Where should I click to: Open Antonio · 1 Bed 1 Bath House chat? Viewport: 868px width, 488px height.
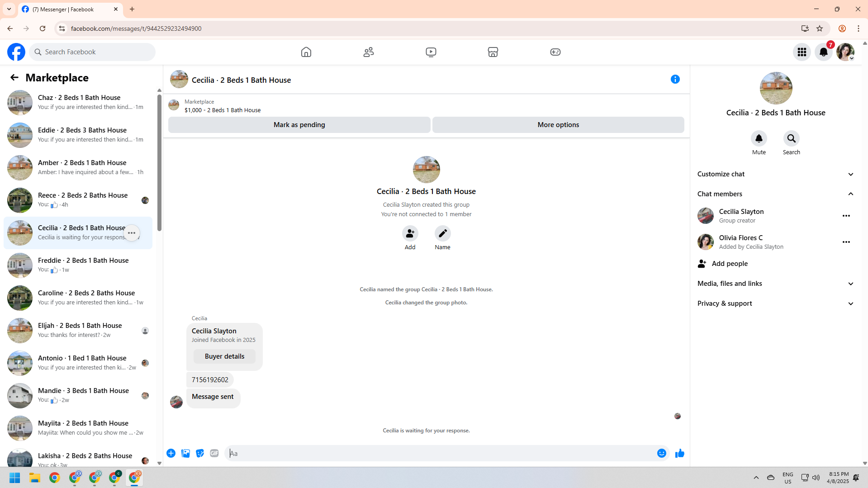pos(78,363)
